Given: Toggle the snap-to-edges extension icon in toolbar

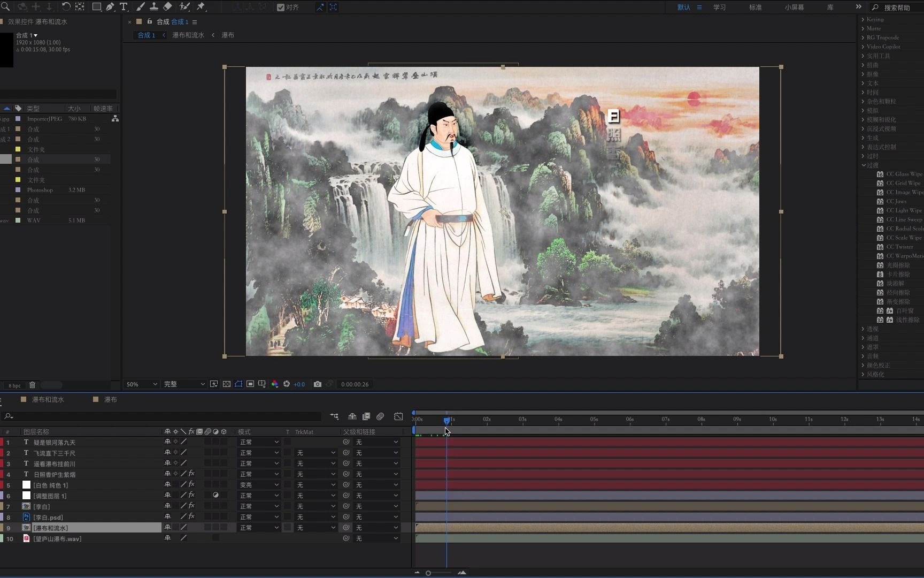Looking at the screenshot, I should coord(320,7).
